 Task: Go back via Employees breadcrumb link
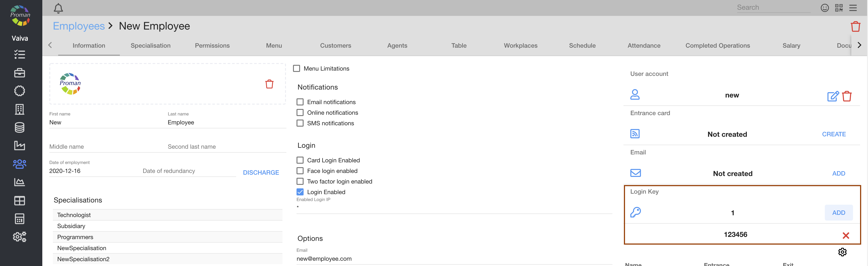tap(79, 26)
